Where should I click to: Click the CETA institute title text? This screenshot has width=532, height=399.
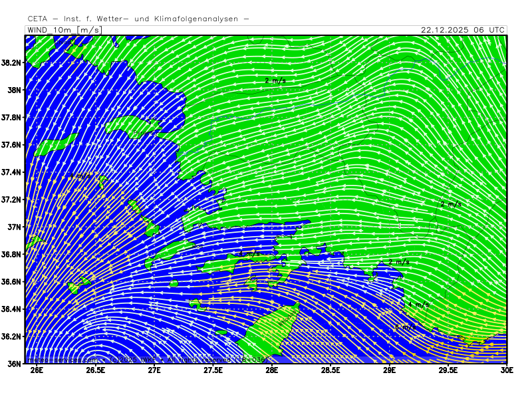point(138,19)
